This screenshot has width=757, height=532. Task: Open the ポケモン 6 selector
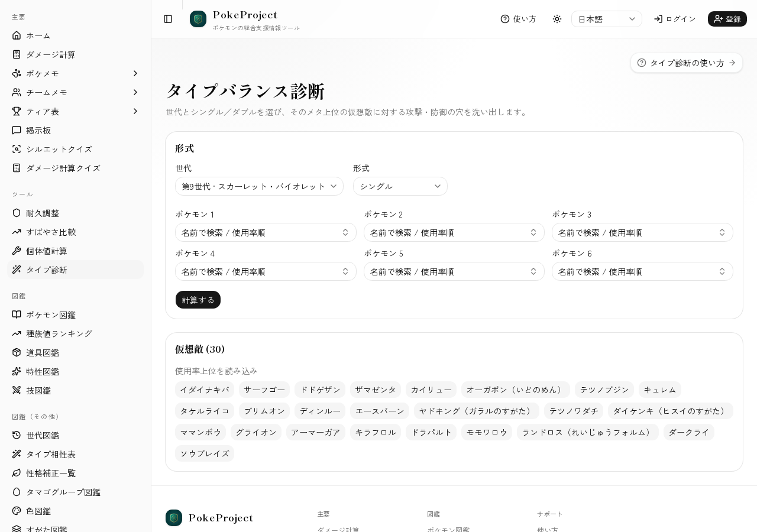[x=642, y=271]
